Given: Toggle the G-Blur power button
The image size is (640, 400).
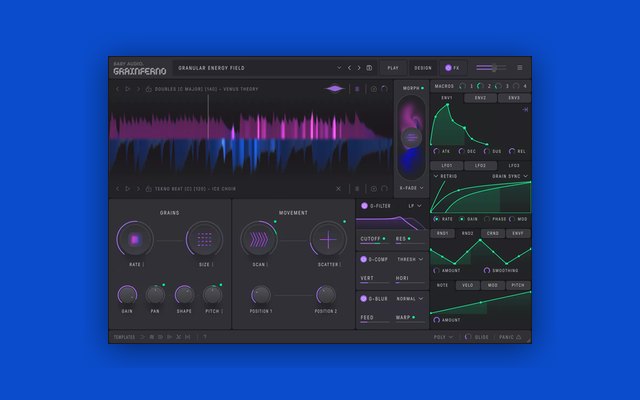Looking at the screenshot, I should tap(363, 299).
